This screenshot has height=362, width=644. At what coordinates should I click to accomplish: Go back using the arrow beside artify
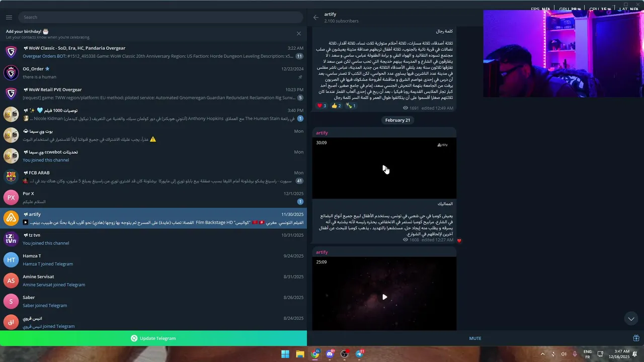click(316, 17)
